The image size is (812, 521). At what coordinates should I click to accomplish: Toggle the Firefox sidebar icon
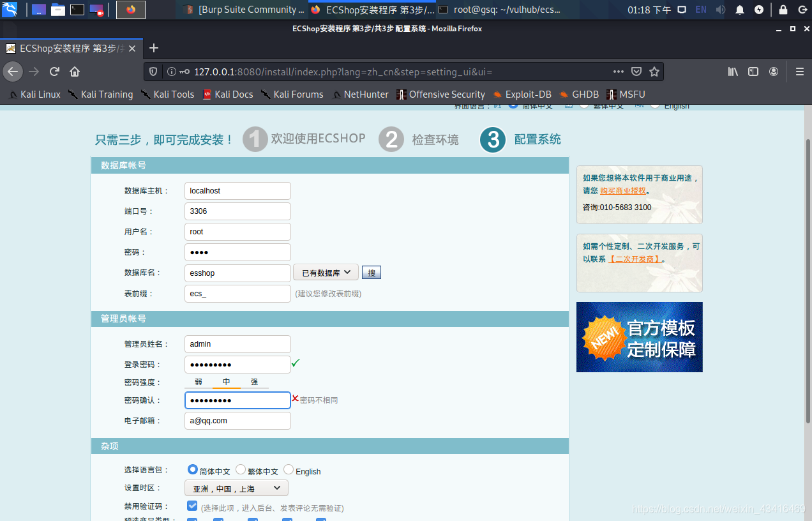tap(753, 72)
